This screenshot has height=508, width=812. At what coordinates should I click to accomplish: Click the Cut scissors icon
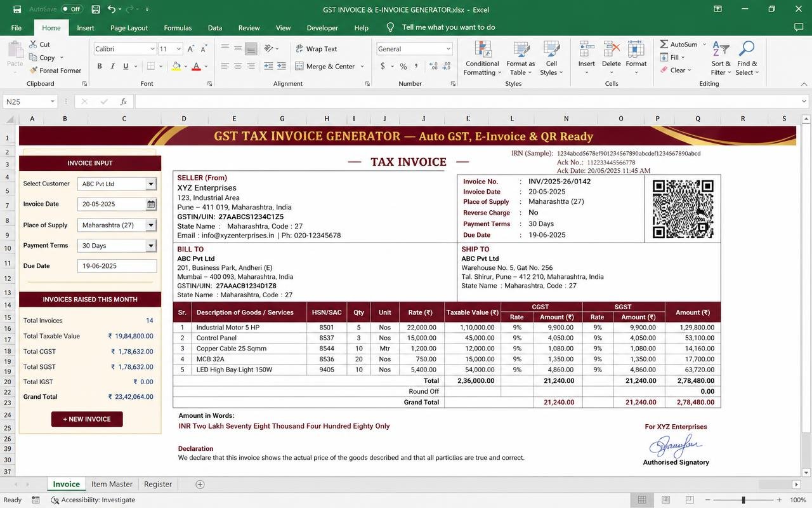coord(32,44)
